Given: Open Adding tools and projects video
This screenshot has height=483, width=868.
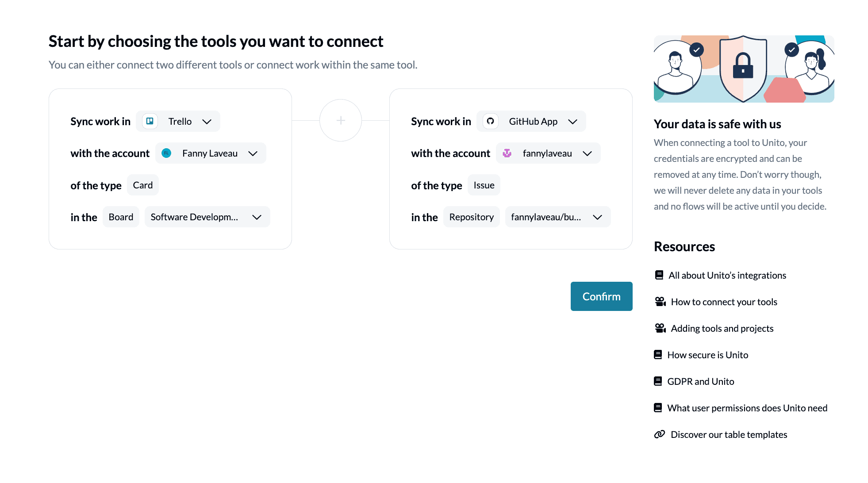Looking at the screenshot, I should point(722,328).
